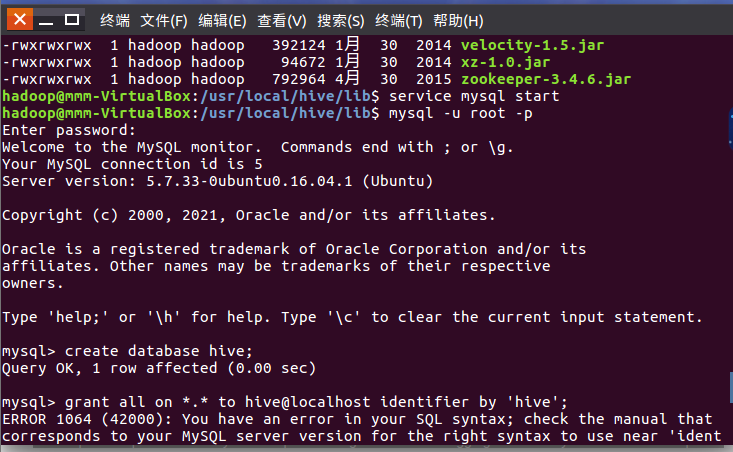Image resolution: width=733 pixels, height=452 pixels.
Task: Click the scrollbar thumb on right edge
Action: click(731, 387)
